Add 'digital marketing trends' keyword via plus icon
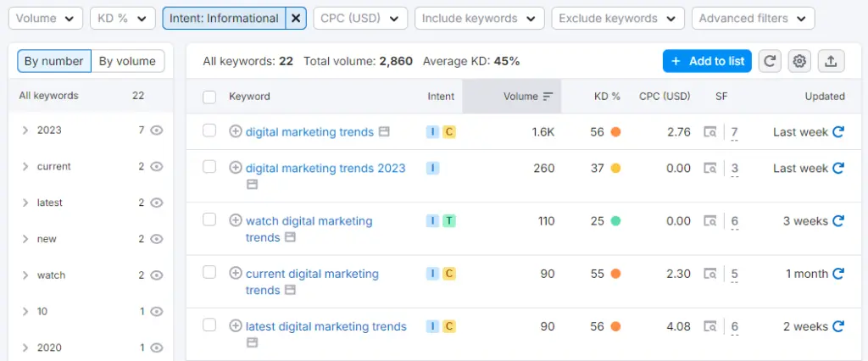The image size is (868, 361). point(236,131)
